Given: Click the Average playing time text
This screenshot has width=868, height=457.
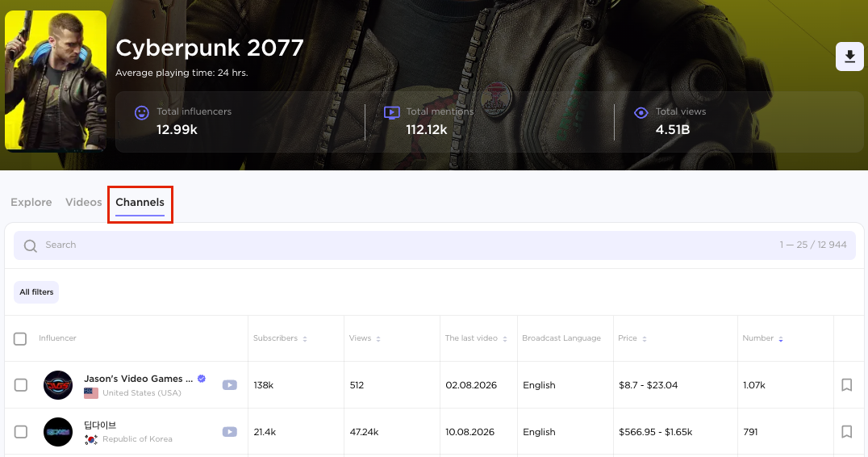Looking at the screenshot, I should (x=182, y=73).
